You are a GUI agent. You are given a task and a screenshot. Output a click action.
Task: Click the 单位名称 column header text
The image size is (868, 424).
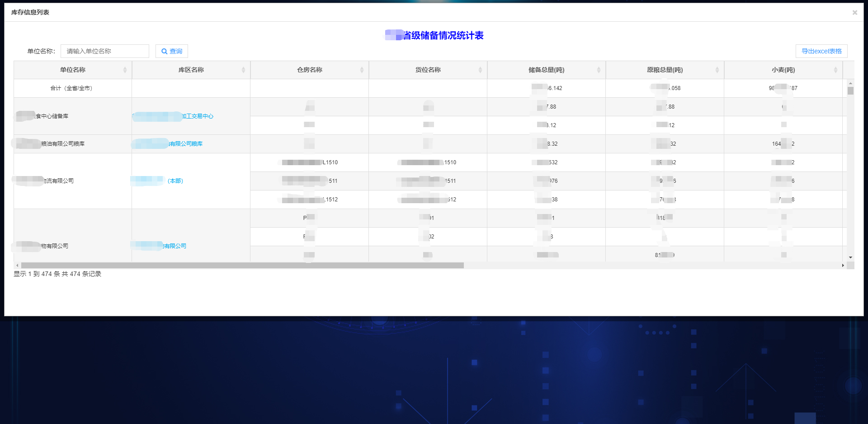coord(73,70)
